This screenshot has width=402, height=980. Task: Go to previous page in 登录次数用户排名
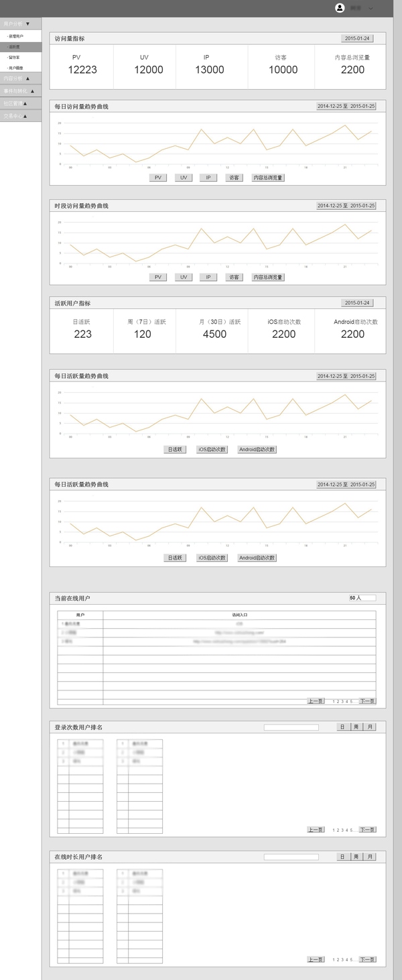[x=316, y=830]
